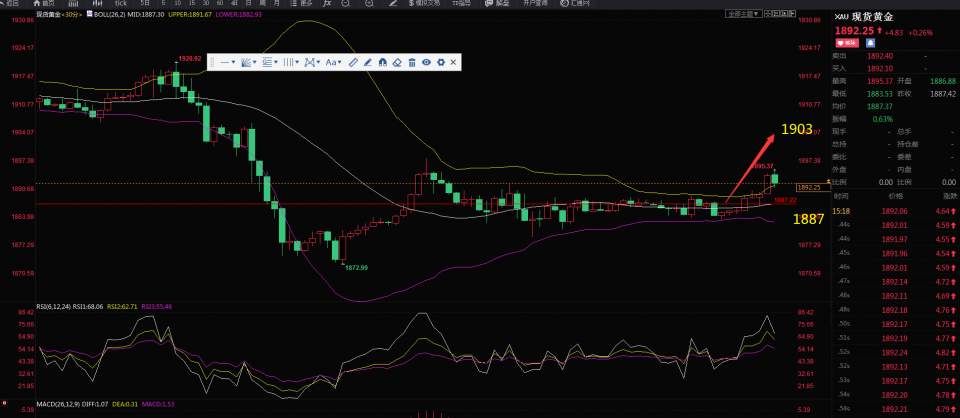Open the More periods menu
The height and width of the screenshot is (418, 960).
303,3
